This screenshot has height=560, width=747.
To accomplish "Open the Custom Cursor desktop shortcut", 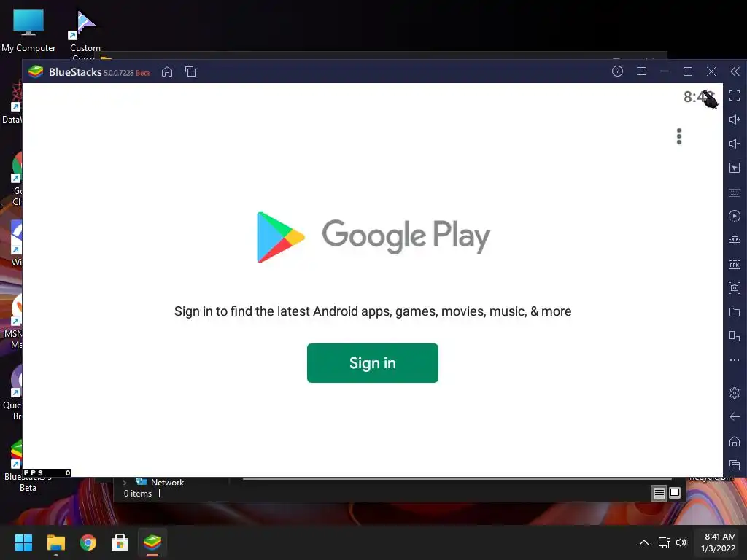I will [85, 34].
